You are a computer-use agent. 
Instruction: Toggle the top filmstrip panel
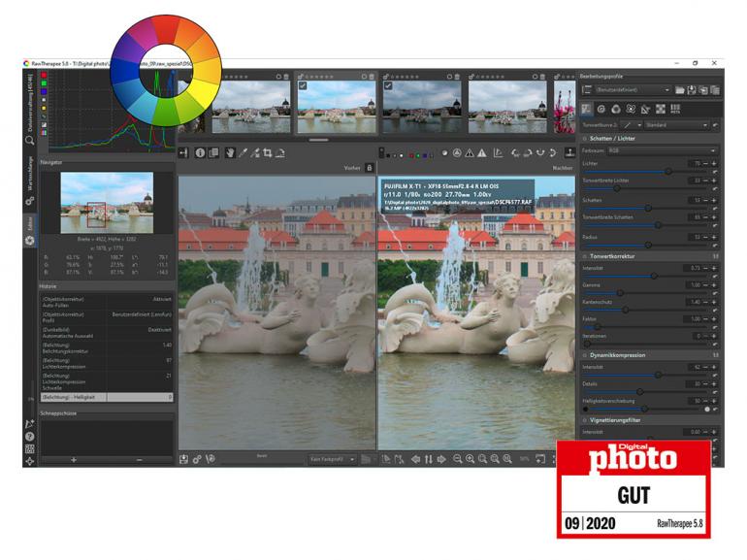click(x=569, y=153)
